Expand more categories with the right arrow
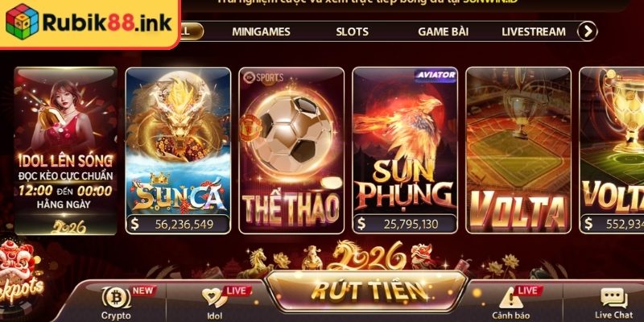644x322 pixels. pos(588,31)
